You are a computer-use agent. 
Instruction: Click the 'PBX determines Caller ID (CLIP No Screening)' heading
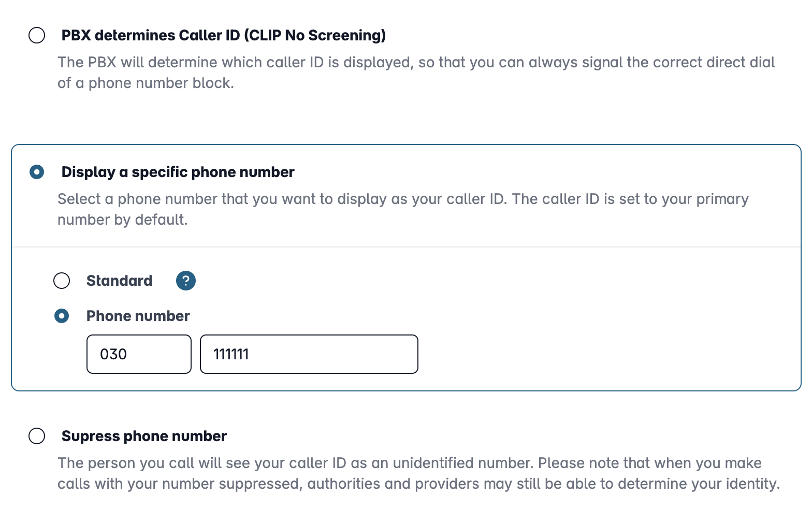click(224, 36)
